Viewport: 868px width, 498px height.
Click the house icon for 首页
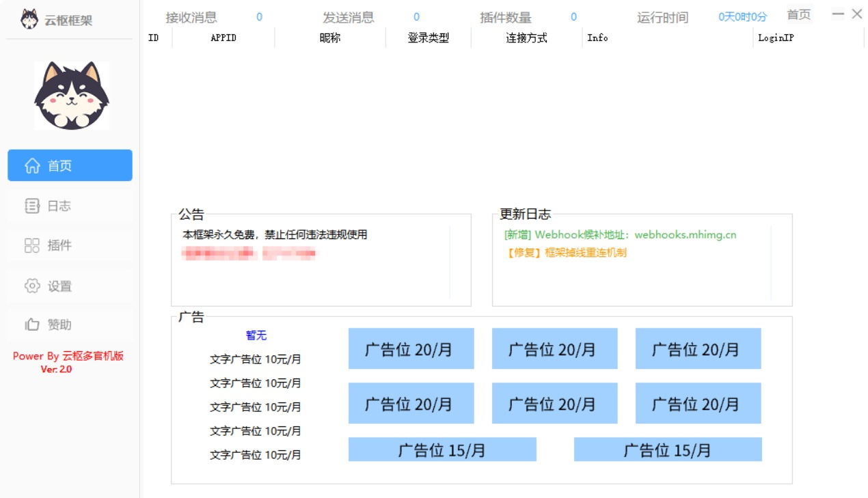[32, 166]
